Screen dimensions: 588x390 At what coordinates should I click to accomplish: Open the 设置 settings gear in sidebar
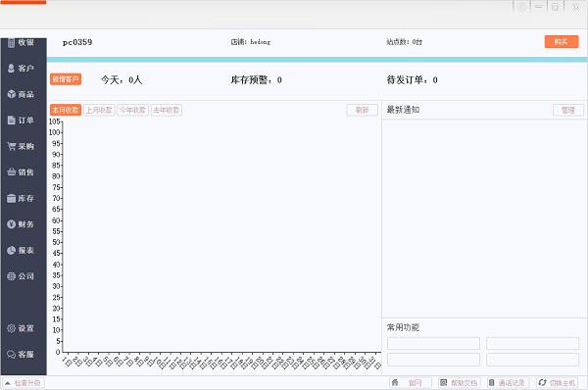tap(22, 328)
